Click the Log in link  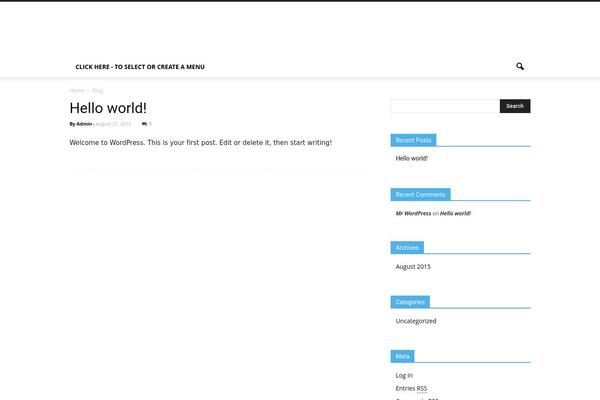(404, 375)
